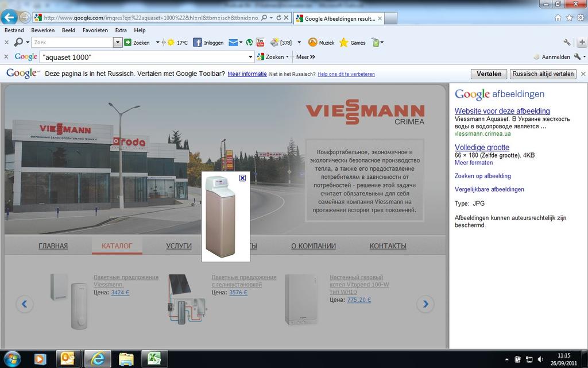Click the Google logo on the Google toolbar
Screen dimensions: 588x368
point(26,57)
